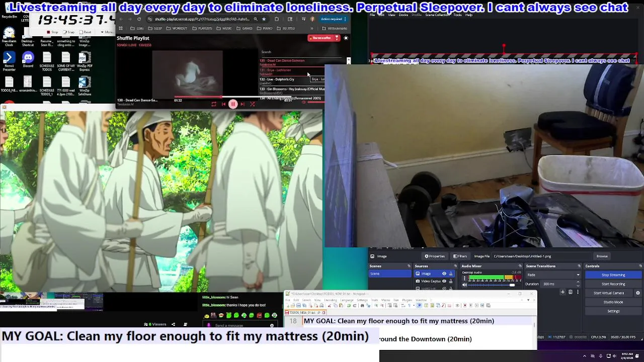This screenshot has height=362, width=644.
Task: Enable Studio Mode in OBS
Action: point(613,302)
